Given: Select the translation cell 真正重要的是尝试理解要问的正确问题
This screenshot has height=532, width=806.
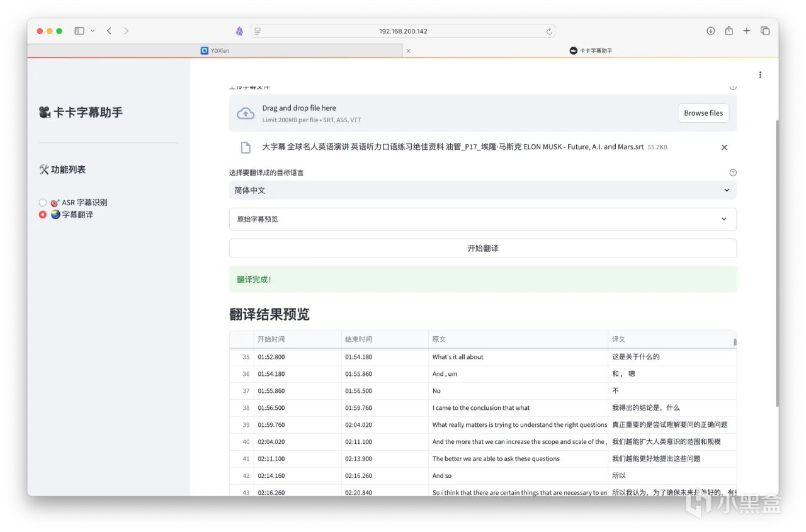Looking at the screenshot, I should pyautogui.click(x=672, y=425).
